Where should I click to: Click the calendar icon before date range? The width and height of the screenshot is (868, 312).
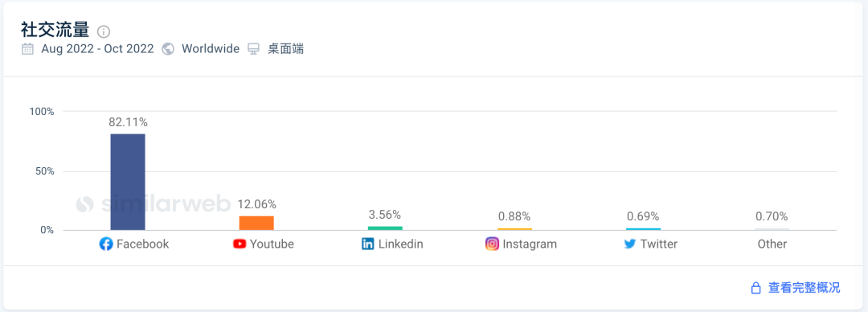pos(27,49)
